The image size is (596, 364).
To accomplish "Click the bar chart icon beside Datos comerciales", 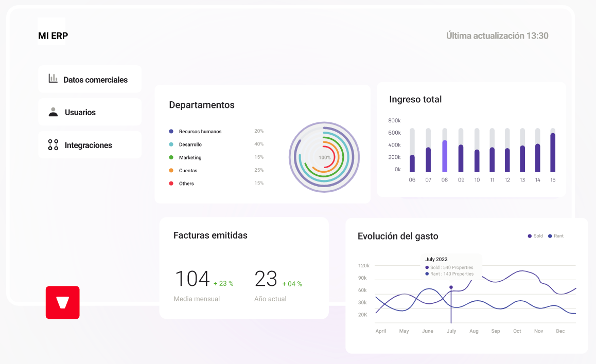I will pos(53,79).
